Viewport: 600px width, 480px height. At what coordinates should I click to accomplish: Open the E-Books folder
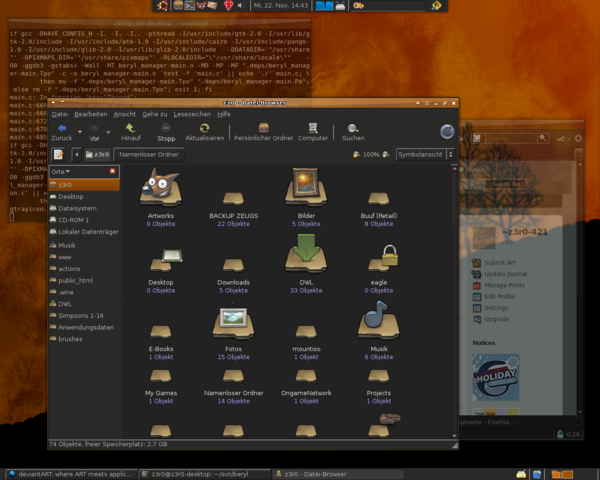[x=161, y=331]
